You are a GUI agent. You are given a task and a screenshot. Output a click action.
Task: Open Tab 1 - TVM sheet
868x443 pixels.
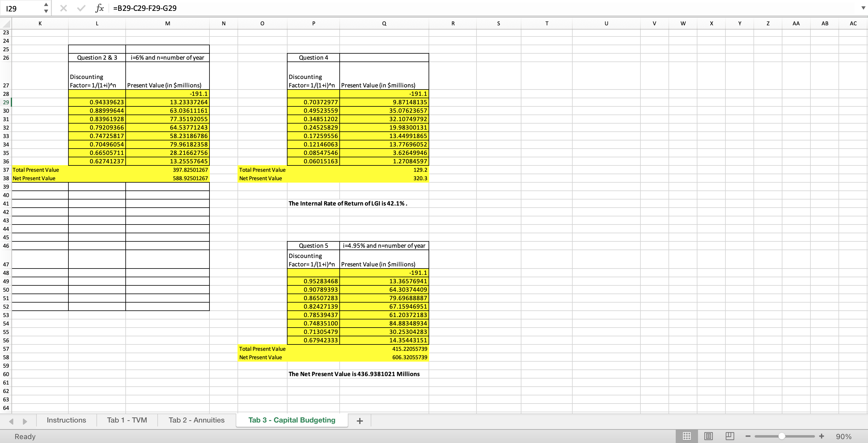[127, 420]
